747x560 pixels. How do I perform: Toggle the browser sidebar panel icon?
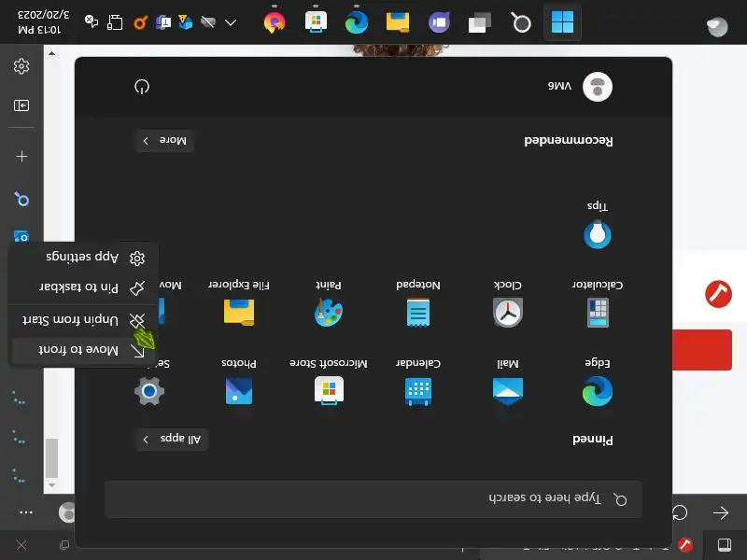21,105
